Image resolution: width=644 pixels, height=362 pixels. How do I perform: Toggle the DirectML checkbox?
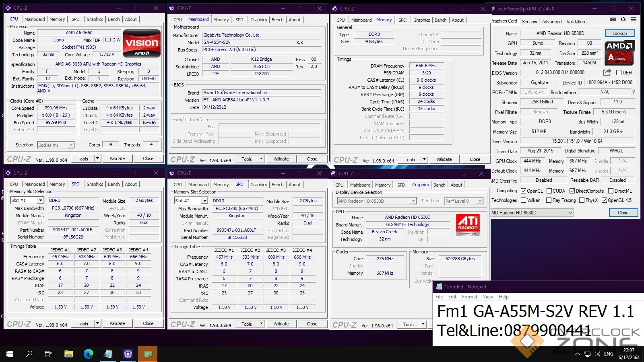pyautogui.click(x=611, y=191)
